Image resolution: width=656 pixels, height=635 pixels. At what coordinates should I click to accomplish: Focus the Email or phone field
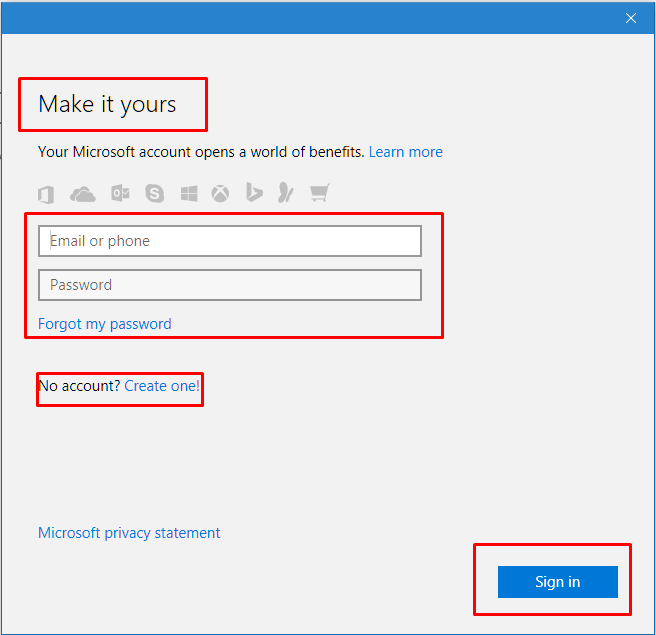pos(230,241)
